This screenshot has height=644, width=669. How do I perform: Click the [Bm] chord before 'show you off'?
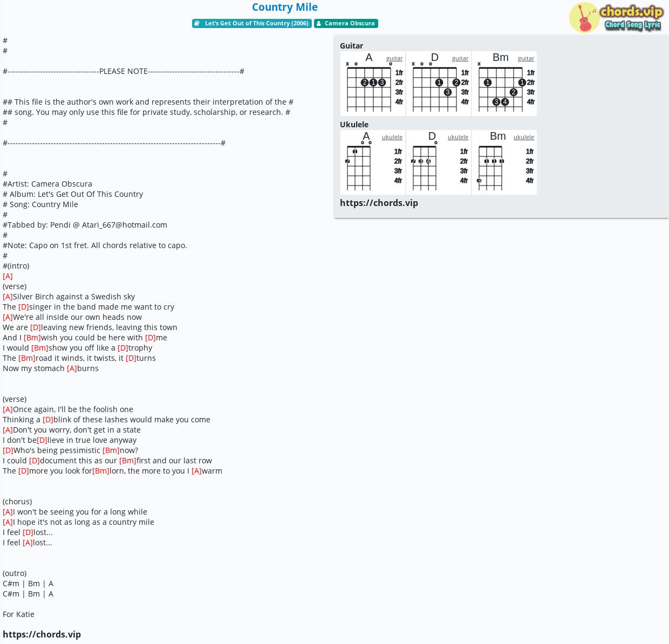pos(40,348)
